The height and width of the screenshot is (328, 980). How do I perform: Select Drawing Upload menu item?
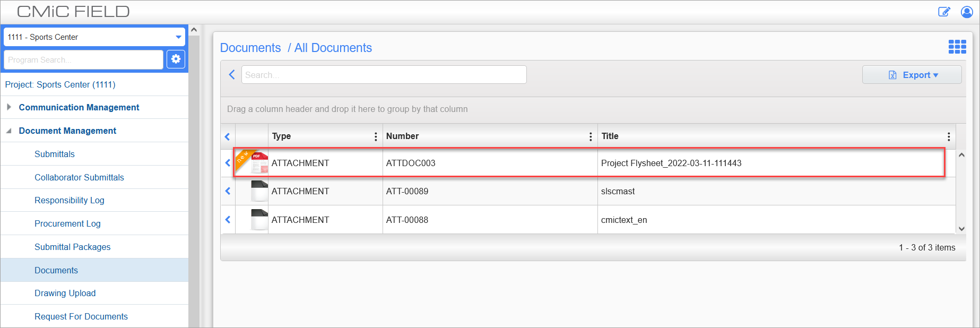click(65, 293)
